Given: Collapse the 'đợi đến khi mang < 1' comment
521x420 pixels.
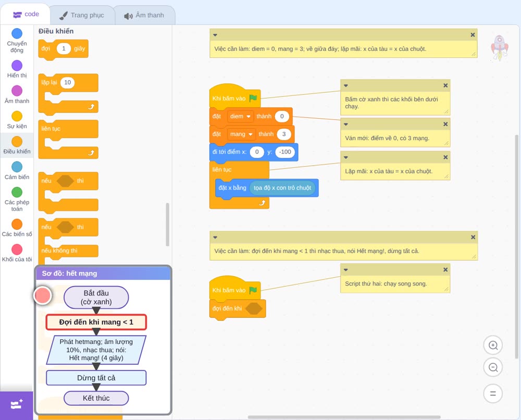Looking at the screenshot, I should (215, 237).
